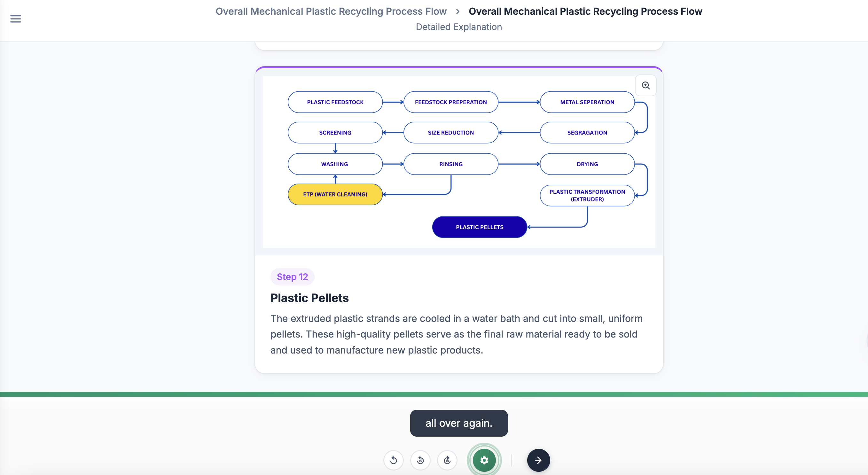Click the Plastic Pellets heading
This screenshot has width=868, height=475.
(309, 298)
